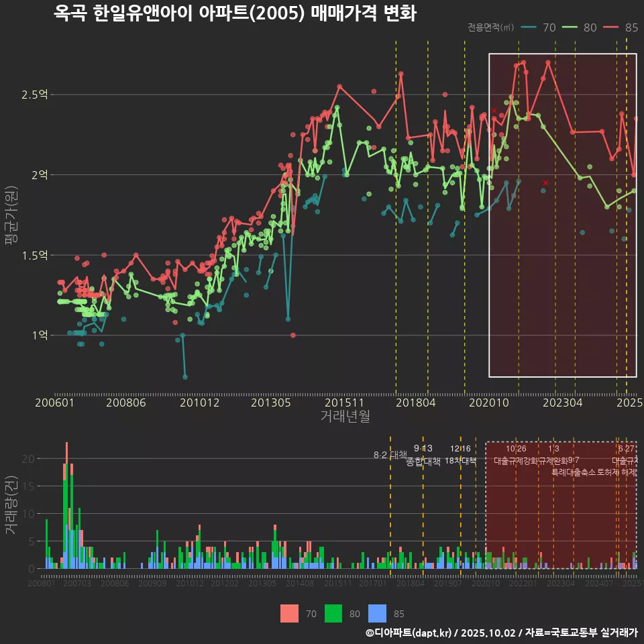This screenshot has height=644, width=644.
Task: Click the green 80 swatch in bottom legend
Action: [x=333, y=613]
